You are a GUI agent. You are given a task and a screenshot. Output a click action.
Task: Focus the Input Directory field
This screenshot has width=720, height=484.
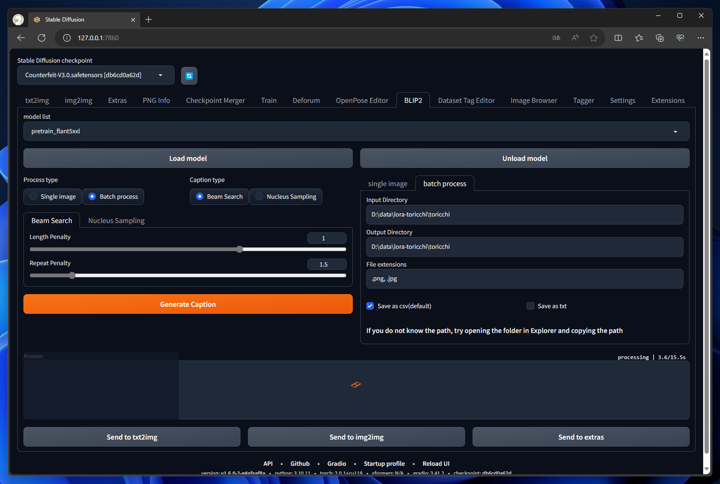pyautogui.click(x=524, y=214)
